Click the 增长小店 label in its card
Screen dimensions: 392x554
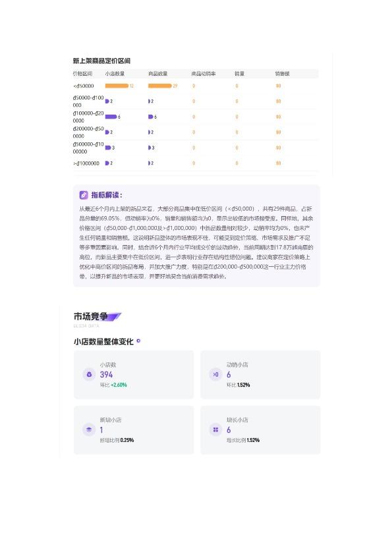(237, 420)
